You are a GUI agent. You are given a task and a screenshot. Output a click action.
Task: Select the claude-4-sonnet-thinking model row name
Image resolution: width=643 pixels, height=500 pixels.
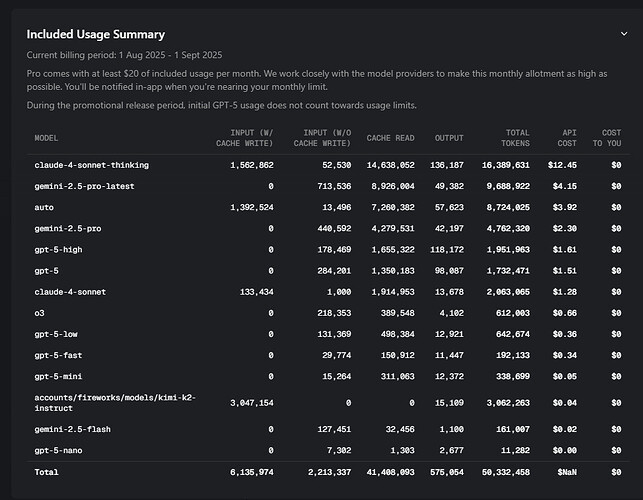(x=91, y=165)
